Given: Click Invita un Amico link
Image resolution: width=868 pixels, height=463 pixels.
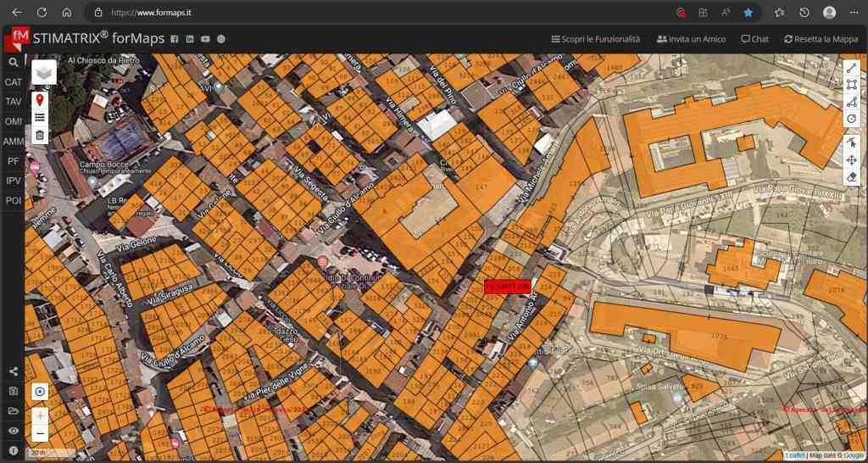Looking at the screenshot, I should [x=691, y=39].
